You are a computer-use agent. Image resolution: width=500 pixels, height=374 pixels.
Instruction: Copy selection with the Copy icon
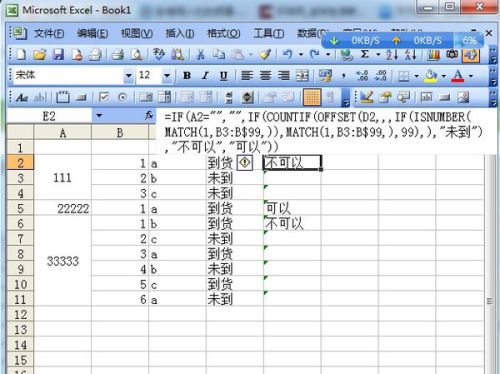219,54
